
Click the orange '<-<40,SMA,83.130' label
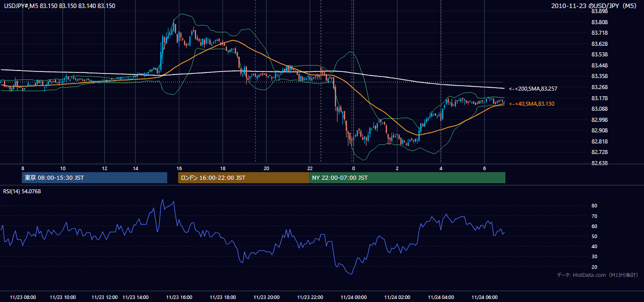click(532, 104)
